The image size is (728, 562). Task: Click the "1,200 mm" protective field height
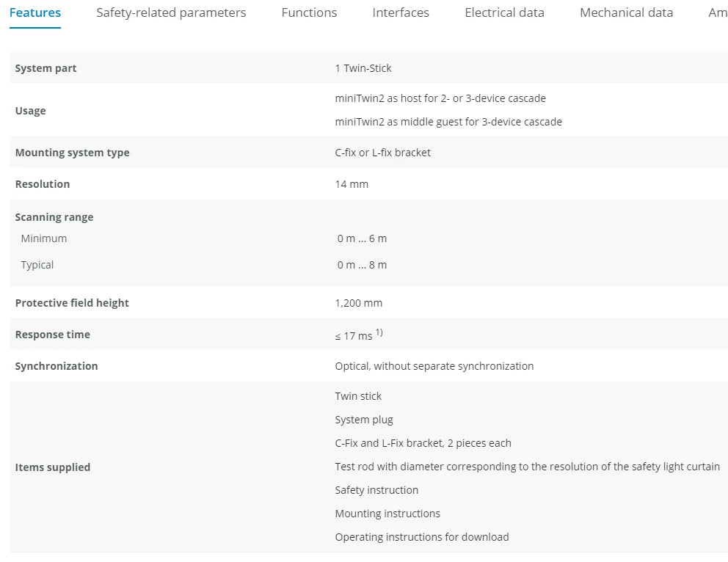click(x=358, y=303)
